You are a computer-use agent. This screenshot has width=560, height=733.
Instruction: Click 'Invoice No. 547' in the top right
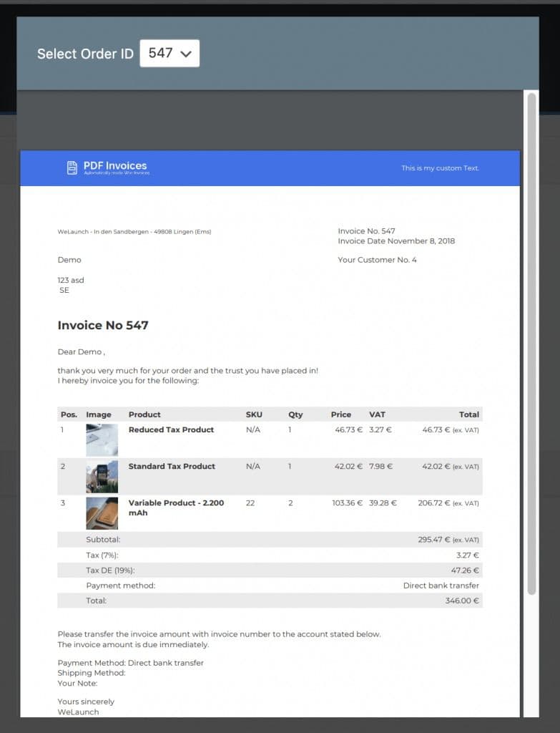366,231
